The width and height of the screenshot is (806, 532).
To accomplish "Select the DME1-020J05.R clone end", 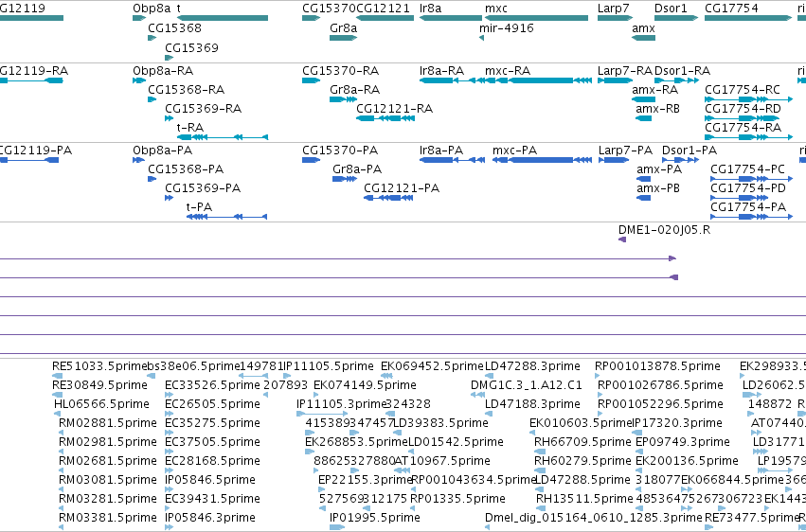I will click(x=622, y=239).
